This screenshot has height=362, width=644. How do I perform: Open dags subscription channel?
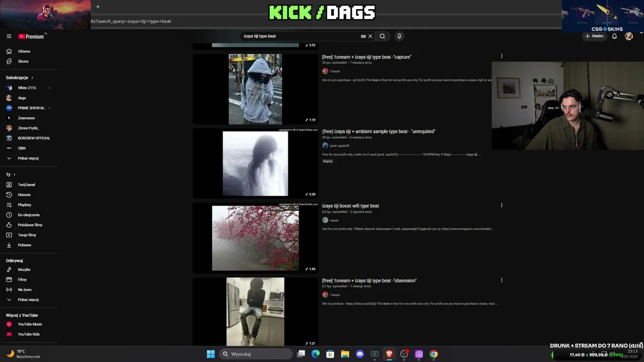22,98
